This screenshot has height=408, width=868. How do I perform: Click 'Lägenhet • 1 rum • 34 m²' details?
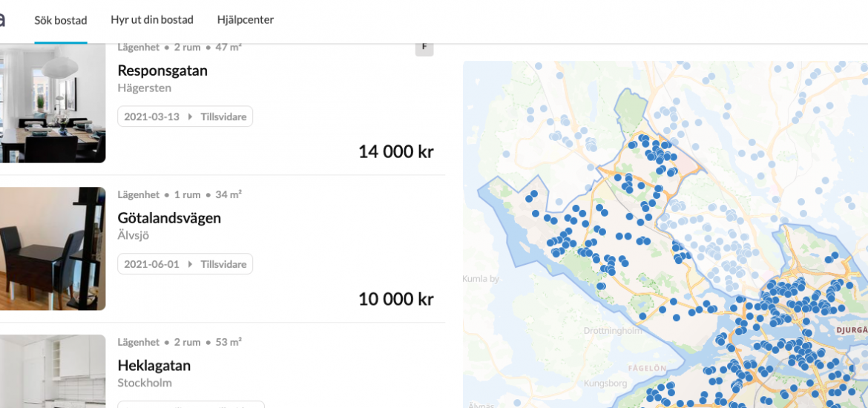pos(180,195)
